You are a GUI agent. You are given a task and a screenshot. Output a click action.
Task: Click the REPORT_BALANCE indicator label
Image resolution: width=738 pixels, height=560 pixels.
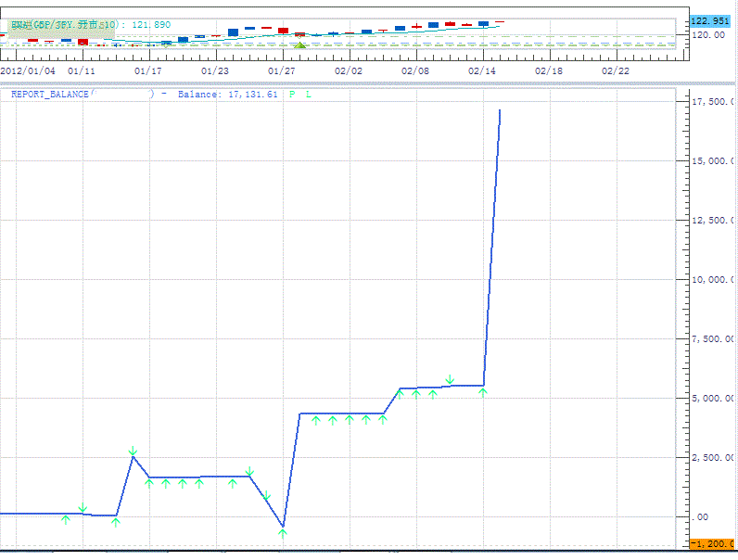tap(50, 95)
